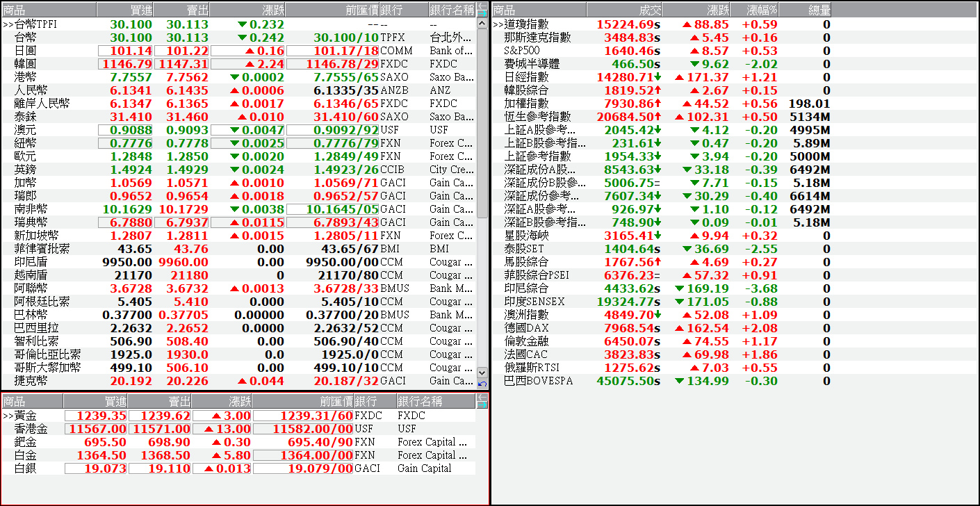Select the 越南盾 row
The height and width of the screenshot is (506, 980).
tap(238, 275)
